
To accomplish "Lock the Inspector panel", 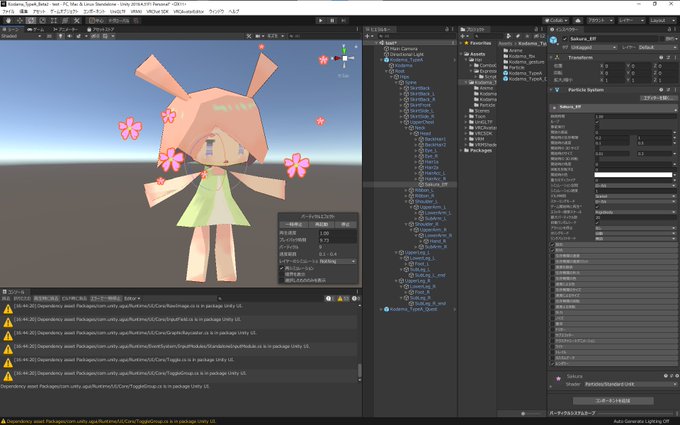I will 668,29.
